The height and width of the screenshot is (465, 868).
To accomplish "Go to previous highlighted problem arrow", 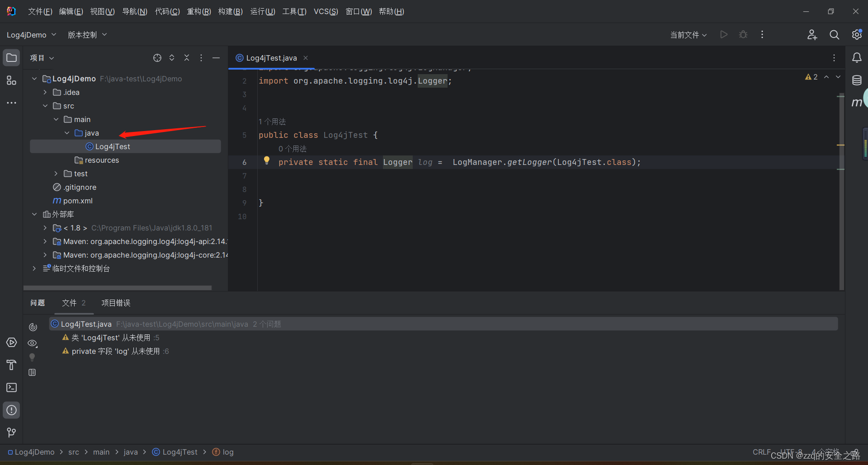I will pyautogui.click(x=826, y=77).
